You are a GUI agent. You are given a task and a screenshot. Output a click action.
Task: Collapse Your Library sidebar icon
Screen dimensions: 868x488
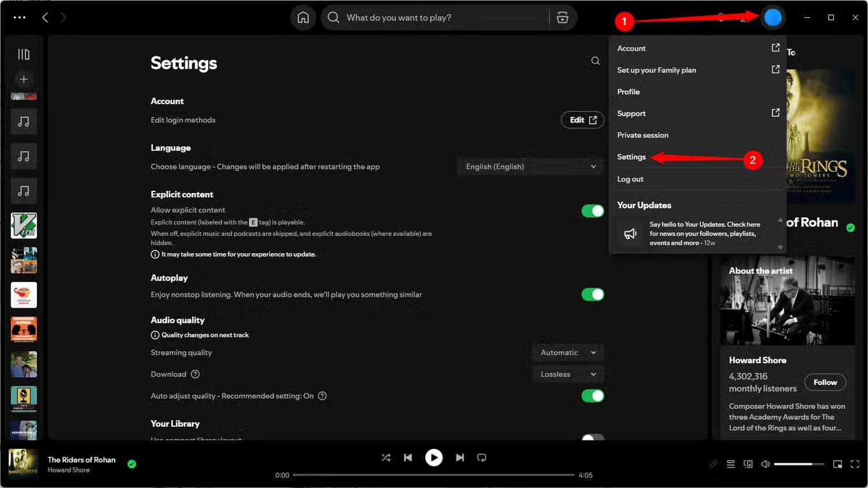tap(24, 54)
